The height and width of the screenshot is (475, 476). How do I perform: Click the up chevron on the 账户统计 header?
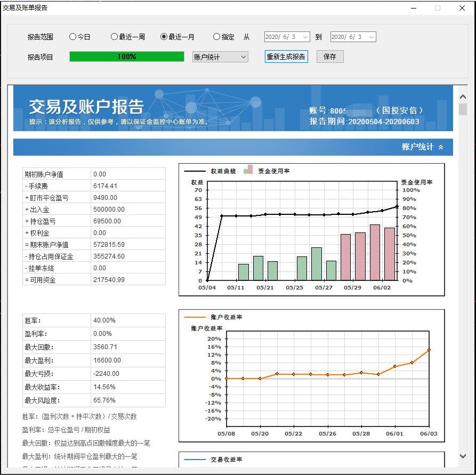click(x=440, y=147)
